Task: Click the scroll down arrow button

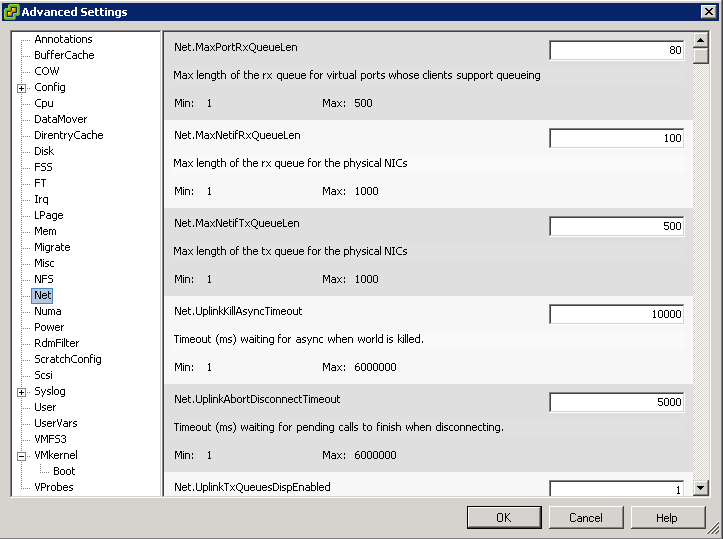Action: coord(700,487)
